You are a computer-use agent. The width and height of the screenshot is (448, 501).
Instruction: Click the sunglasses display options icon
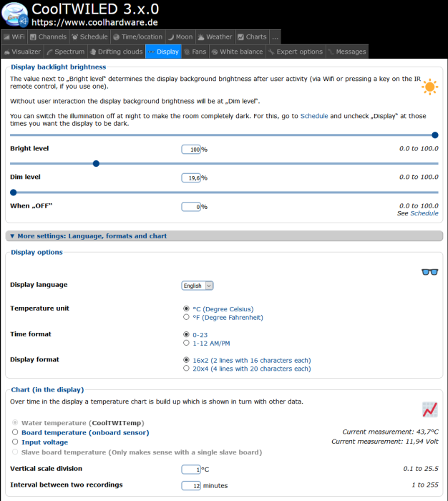(429, 271)
